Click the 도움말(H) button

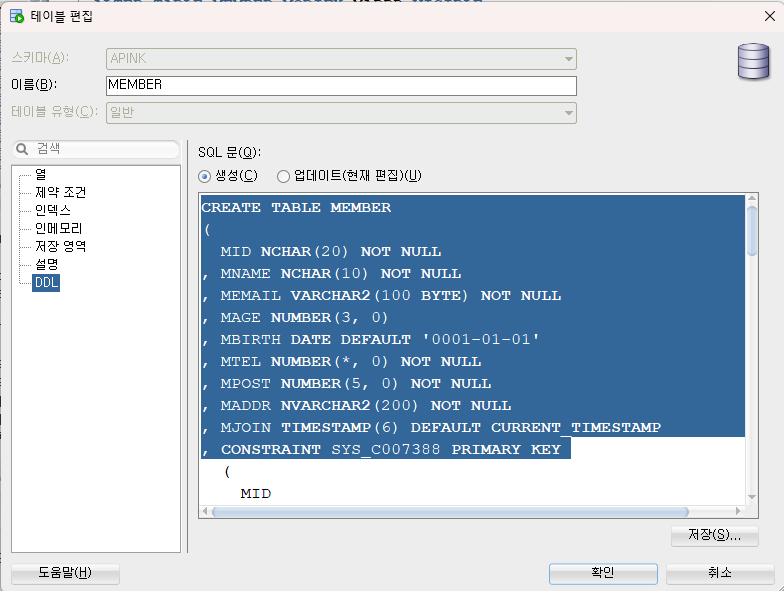(x=65, y=573)
